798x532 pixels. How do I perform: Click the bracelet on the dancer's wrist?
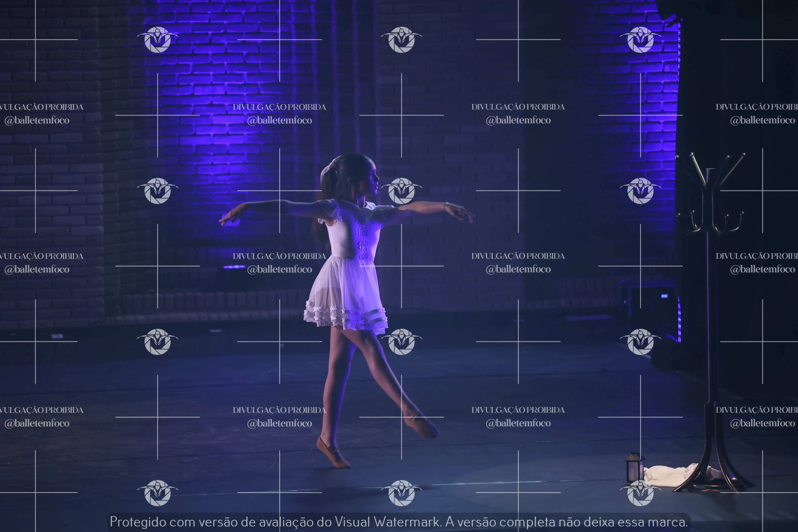pyautogui.click(x=447, y=206)
